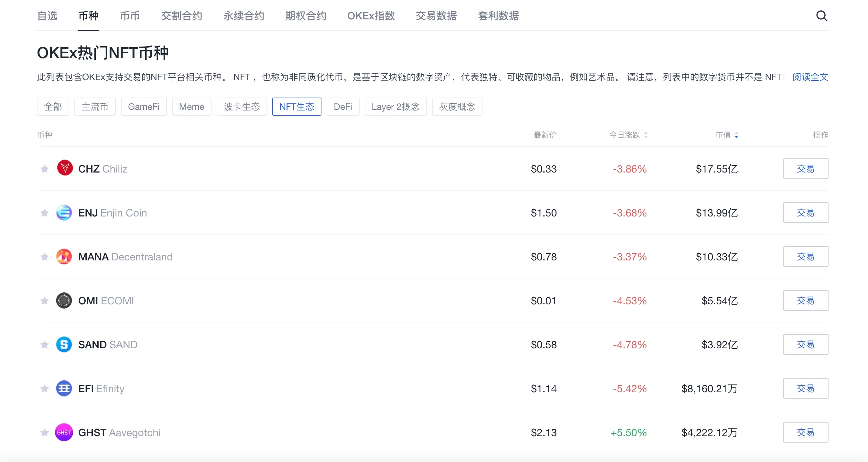Toggle favorite star for MANA
Screen dimensions: 868x462
pyautogui.click(x=45, y=257)
